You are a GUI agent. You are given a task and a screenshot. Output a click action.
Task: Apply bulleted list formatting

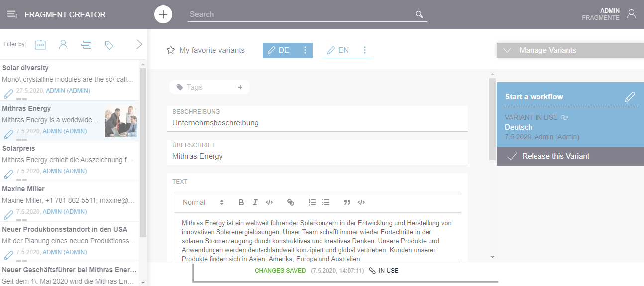(326, 202)
